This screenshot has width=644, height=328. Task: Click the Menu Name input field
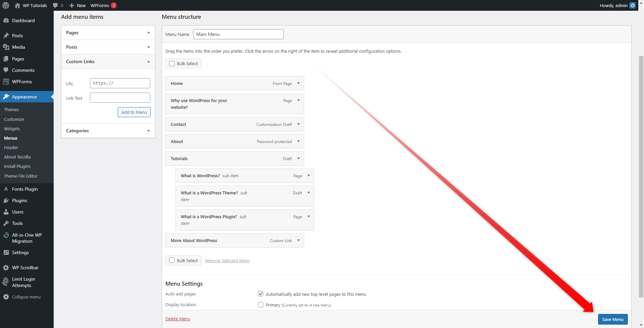point(238,34)
